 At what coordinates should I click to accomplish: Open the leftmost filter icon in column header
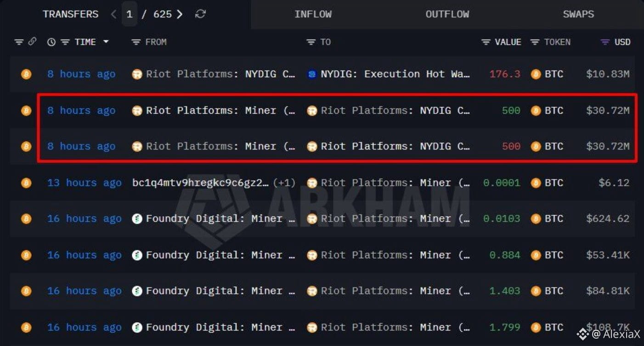pyautogui.click(x=19, y=42)
